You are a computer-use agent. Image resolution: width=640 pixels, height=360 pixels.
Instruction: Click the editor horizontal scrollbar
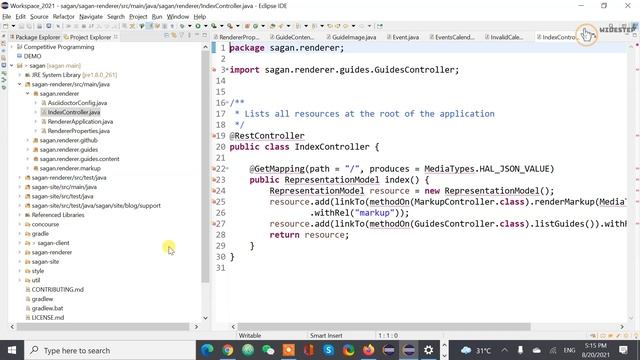384,327
